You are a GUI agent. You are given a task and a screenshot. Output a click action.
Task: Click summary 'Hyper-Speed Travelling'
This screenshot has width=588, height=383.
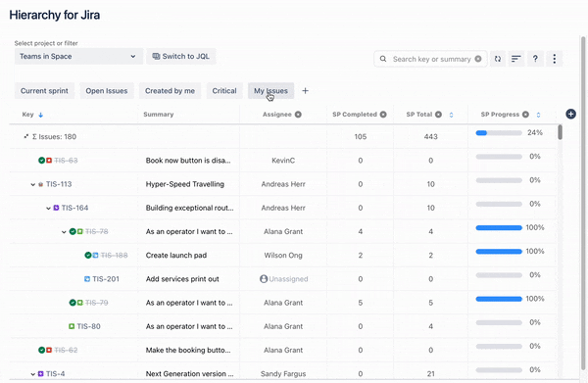[185, 184]
